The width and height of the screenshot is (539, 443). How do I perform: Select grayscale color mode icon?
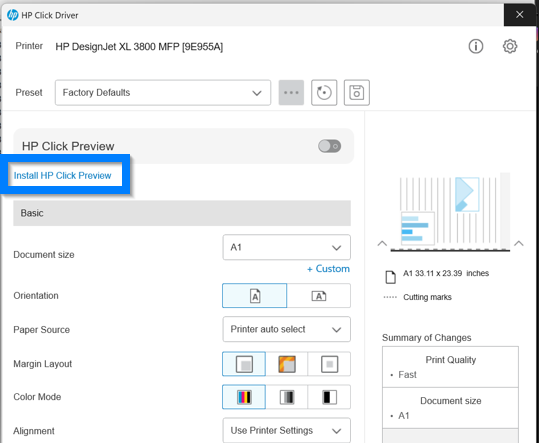point(287,397)
